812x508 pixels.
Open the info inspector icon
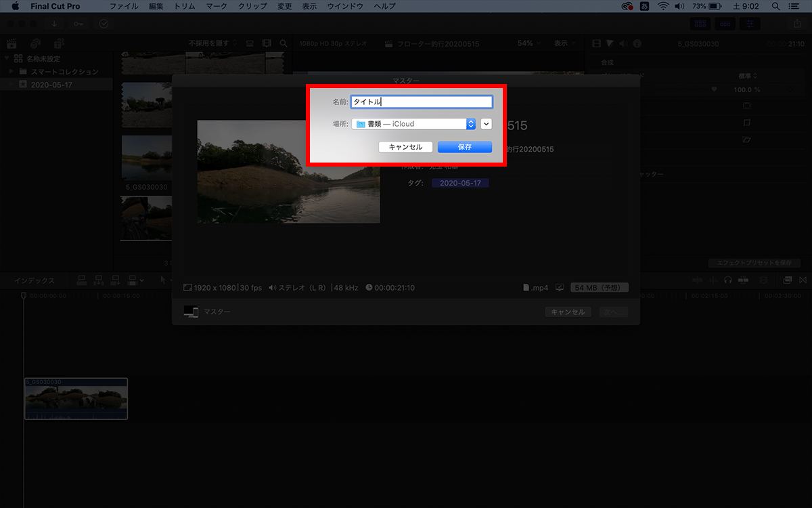(x=637, y=43)
